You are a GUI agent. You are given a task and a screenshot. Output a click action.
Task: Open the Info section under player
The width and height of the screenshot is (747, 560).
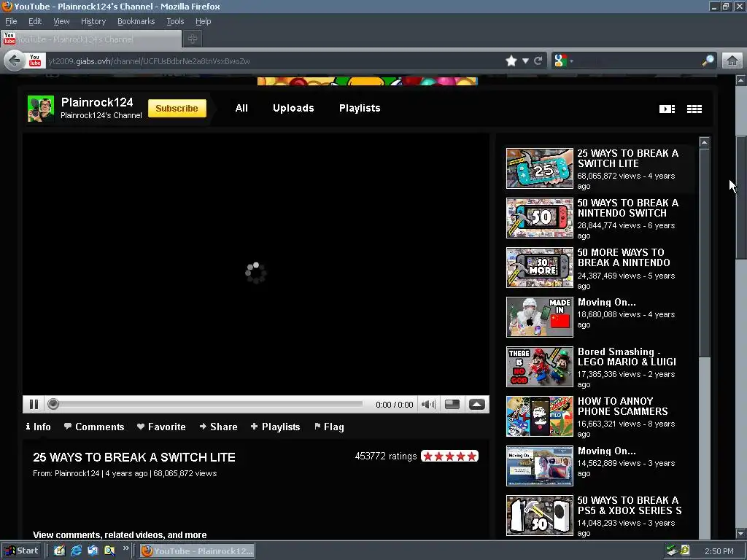tap(38, 427)
